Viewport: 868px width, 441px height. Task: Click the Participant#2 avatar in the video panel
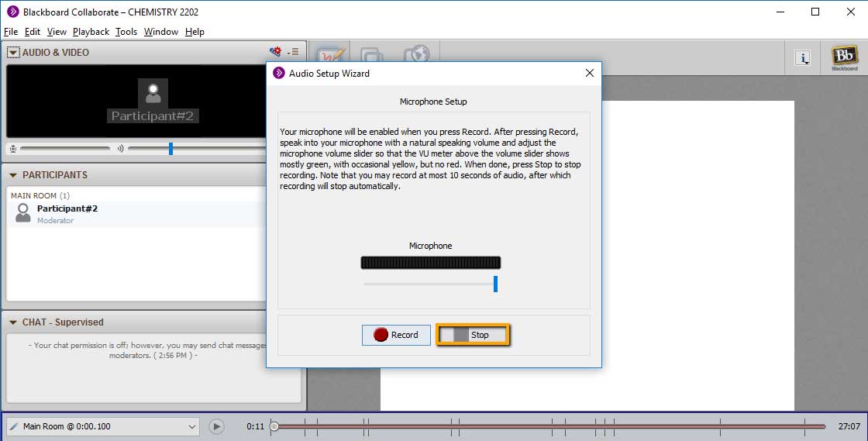coord(153,92)
